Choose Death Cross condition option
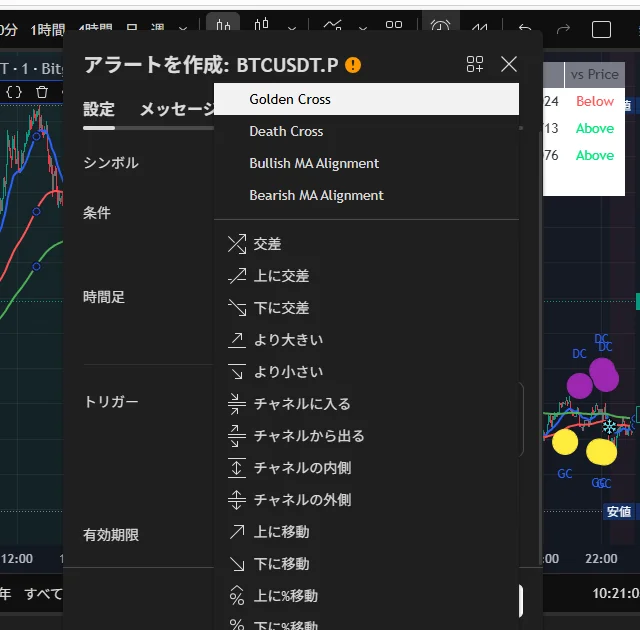 [286, 131]
